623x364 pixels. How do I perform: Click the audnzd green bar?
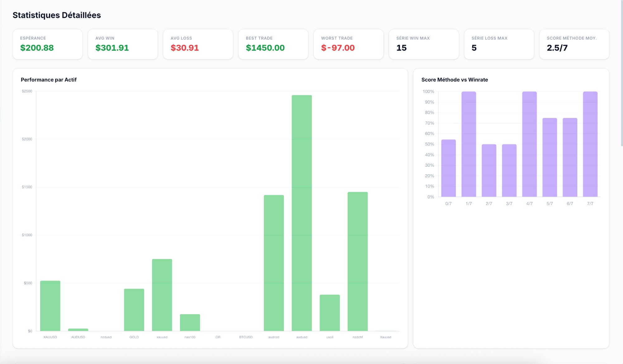[x=274, y=263]
